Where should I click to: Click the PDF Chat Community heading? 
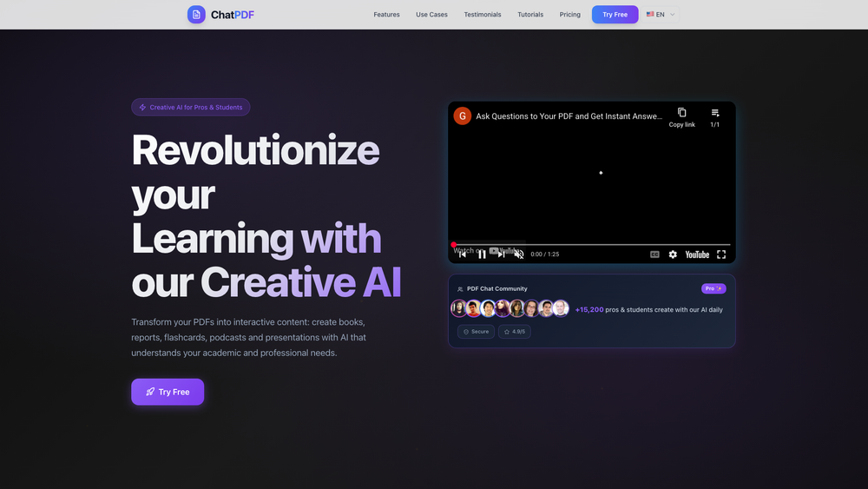pos(497,288)
